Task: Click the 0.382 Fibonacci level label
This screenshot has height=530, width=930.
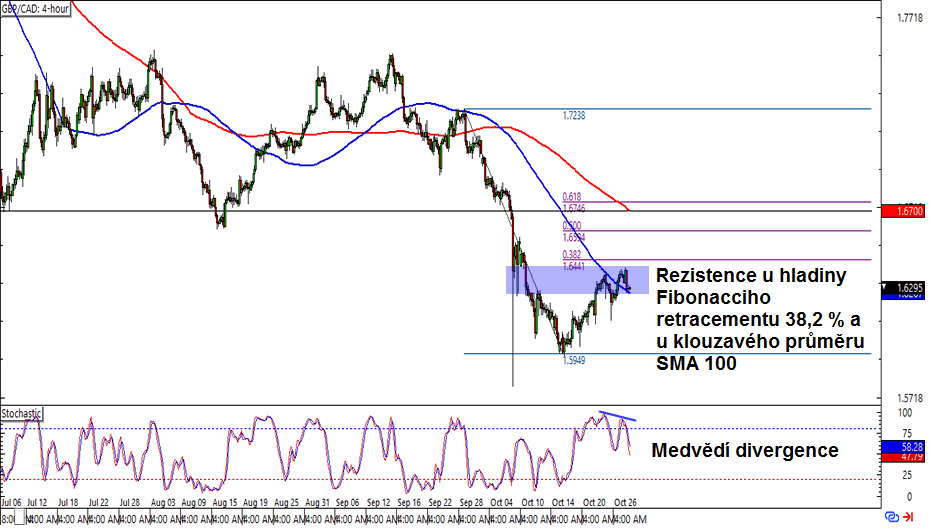Action: [572, 254]
